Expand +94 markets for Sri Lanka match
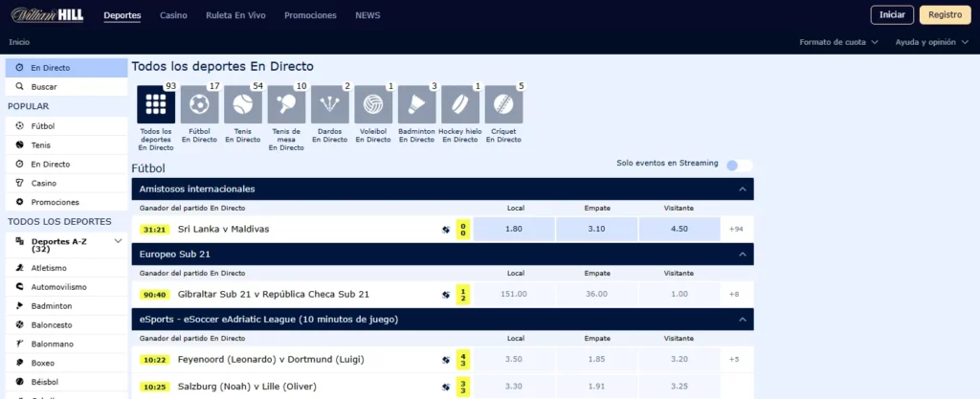The width and height of the screenshot is (980, 399). 736,229
